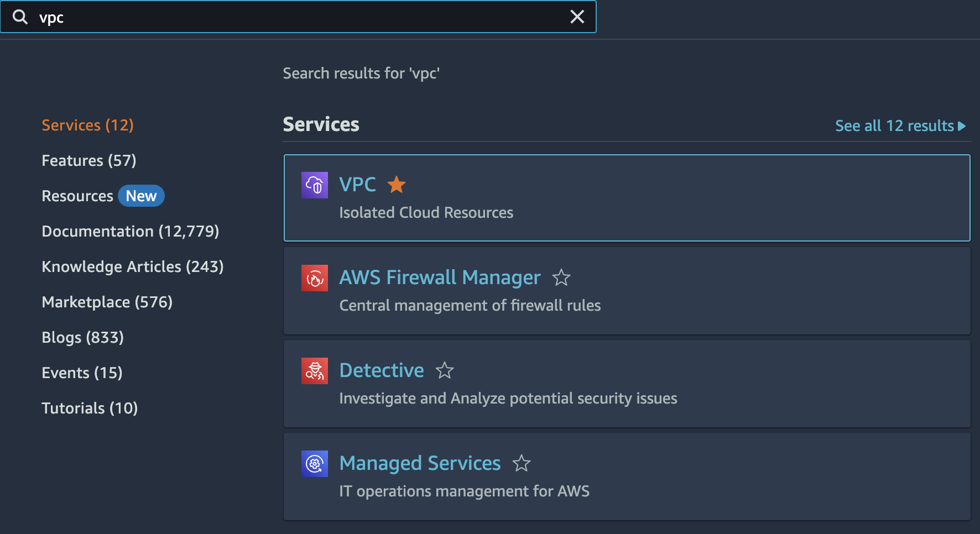Open the AWS Firewall Manager icon
Viewport: 980px width, 534px height.
[315, 278]
